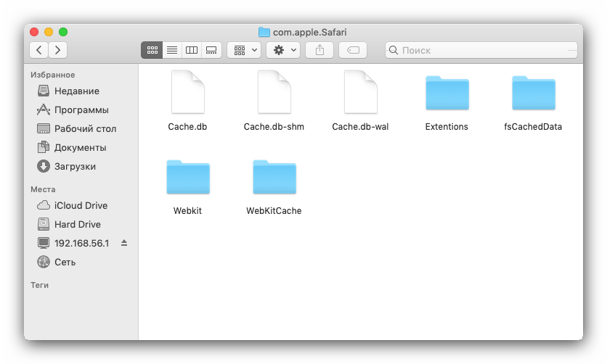Viewport: 607px width, 364px height.
Task: Open Загрузки in the sidebar
Action: 75,167
